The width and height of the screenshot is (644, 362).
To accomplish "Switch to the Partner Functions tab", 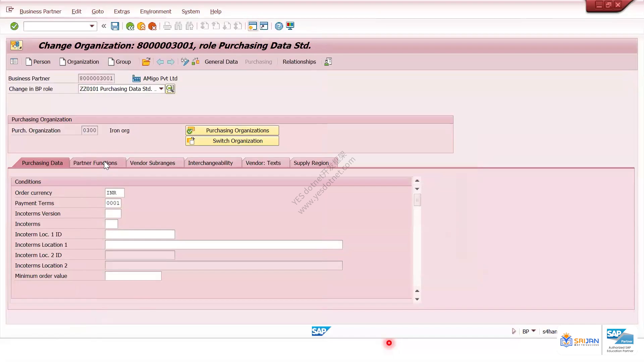I will [95, 163].
